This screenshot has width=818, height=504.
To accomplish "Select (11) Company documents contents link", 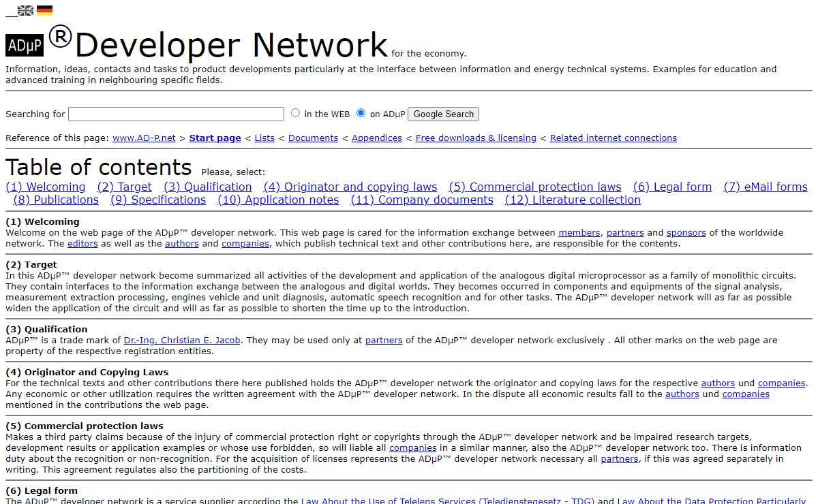I will pos(422,200).
